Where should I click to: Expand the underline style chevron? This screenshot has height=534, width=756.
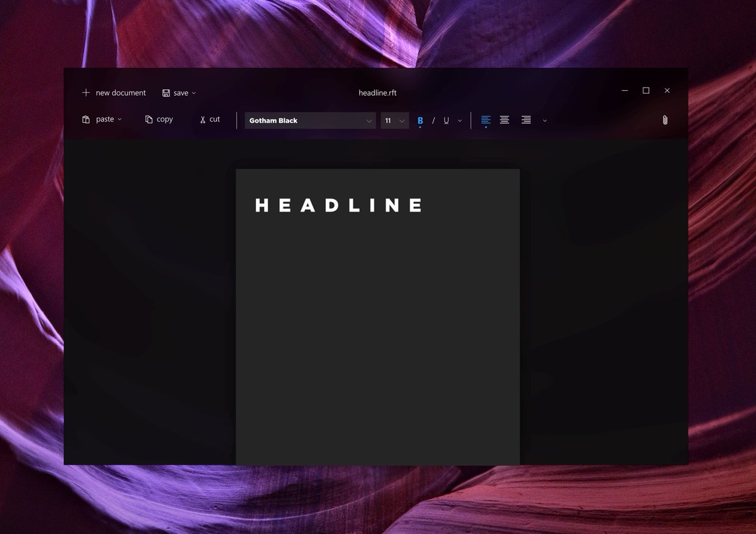(x=459, y=120)
